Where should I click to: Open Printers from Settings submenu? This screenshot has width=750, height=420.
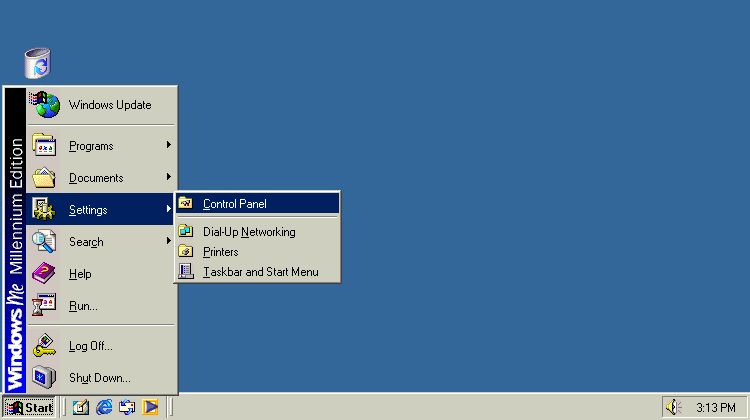(x=257, y=252)
